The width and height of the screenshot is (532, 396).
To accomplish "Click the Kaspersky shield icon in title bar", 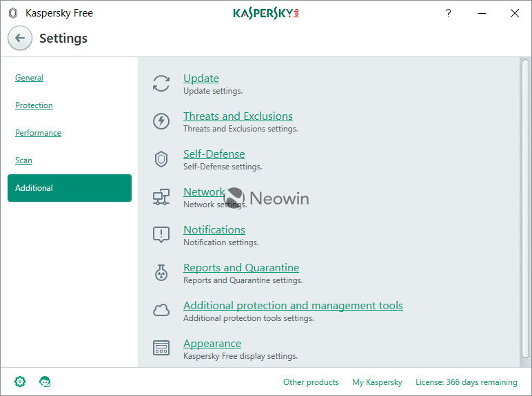I will (13, 13).
